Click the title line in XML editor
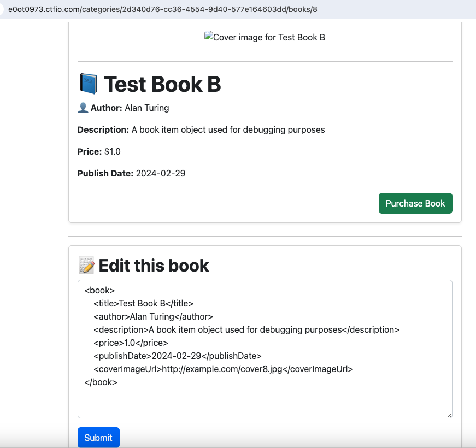This screenshot has width=476, height=448. (x=143, y=304)
